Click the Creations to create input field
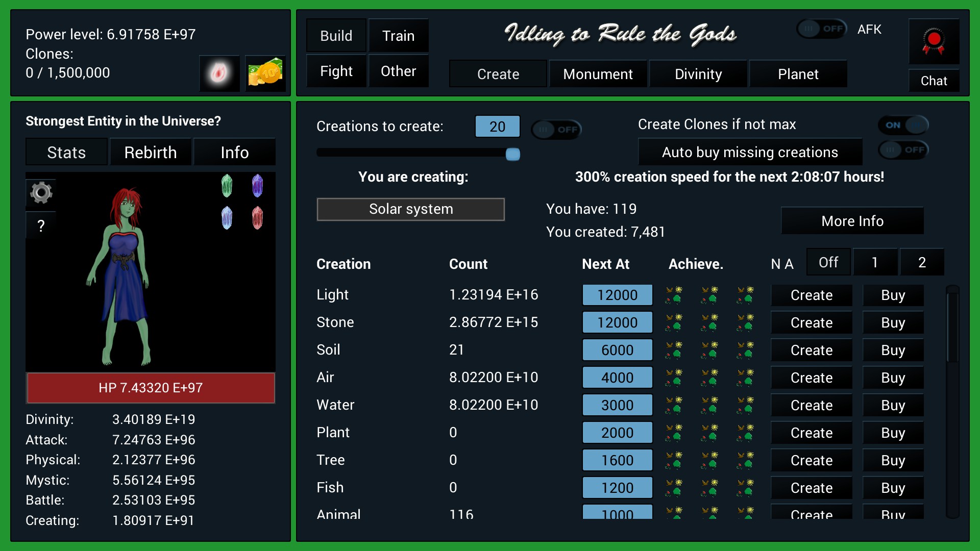 pos(499,127)
